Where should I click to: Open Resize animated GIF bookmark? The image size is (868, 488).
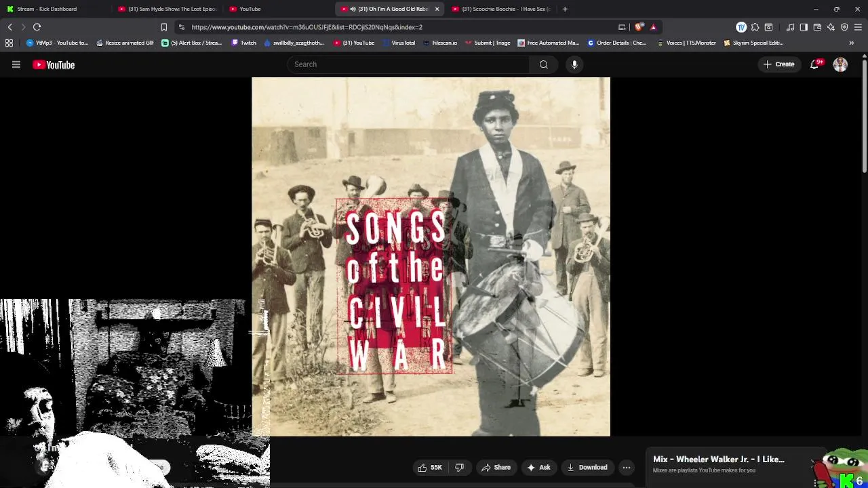click(x=125, y=43)
